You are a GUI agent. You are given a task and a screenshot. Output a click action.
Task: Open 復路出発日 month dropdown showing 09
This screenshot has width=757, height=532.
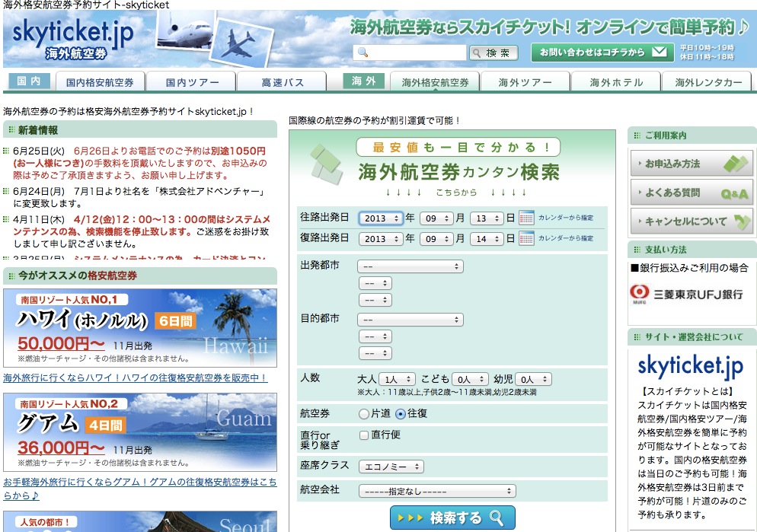pos(436,239)
